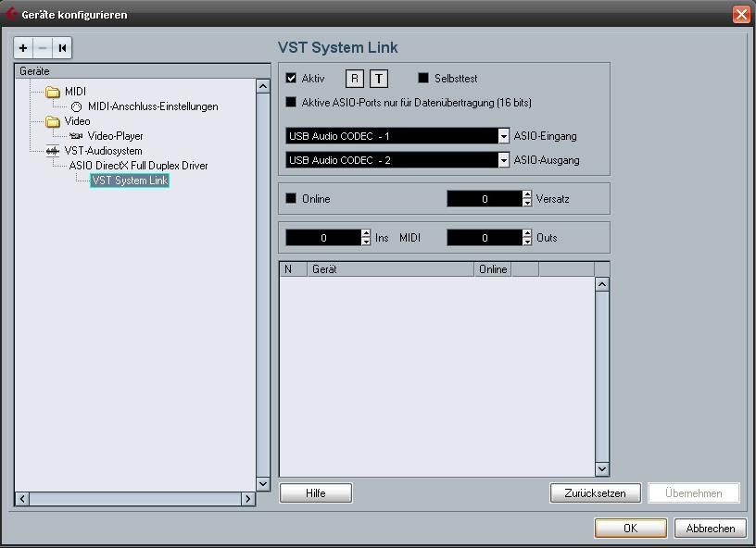Decrease MIDI Outs count
The width and height of the screenshot is (756, 548).
tap(527, 242)
